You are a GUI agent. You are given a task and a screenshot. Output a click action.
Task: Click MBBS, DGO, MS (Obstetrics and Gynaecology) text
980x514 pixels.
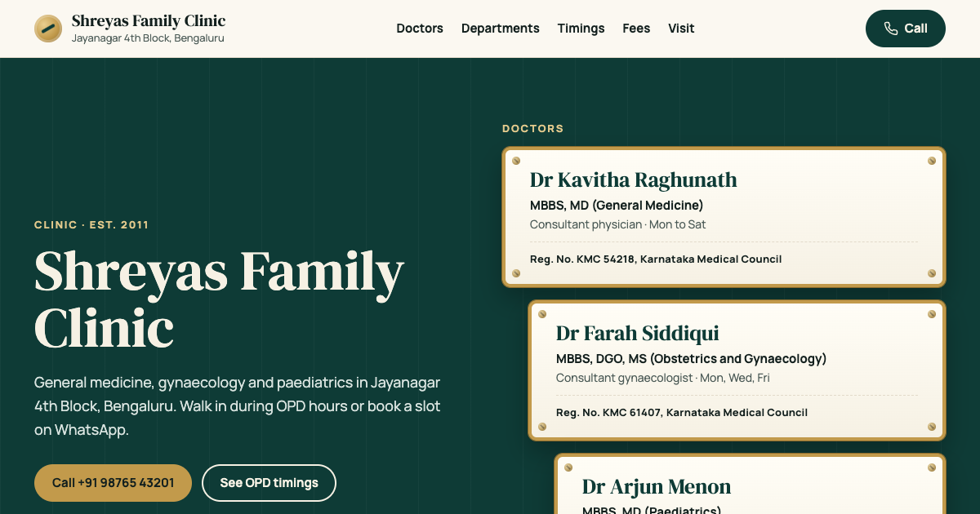tap(691, 359)
